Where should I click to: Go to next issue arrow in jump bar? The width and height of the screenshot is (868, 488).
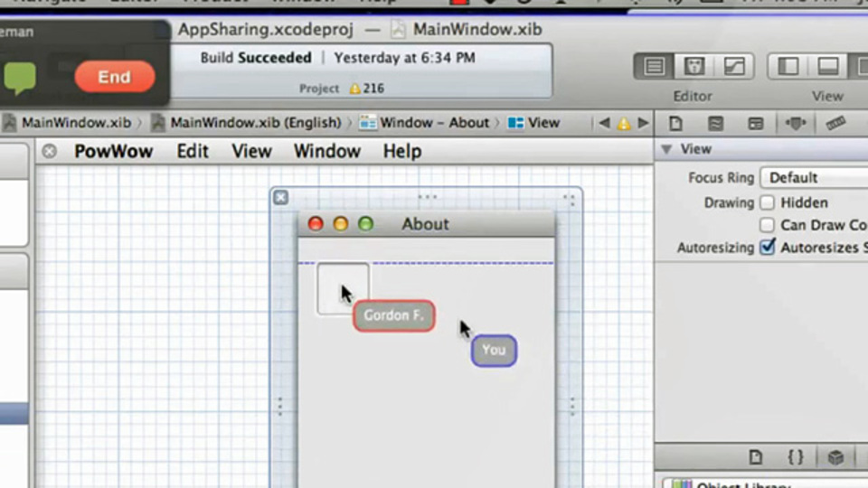click(x=643, y=123)
